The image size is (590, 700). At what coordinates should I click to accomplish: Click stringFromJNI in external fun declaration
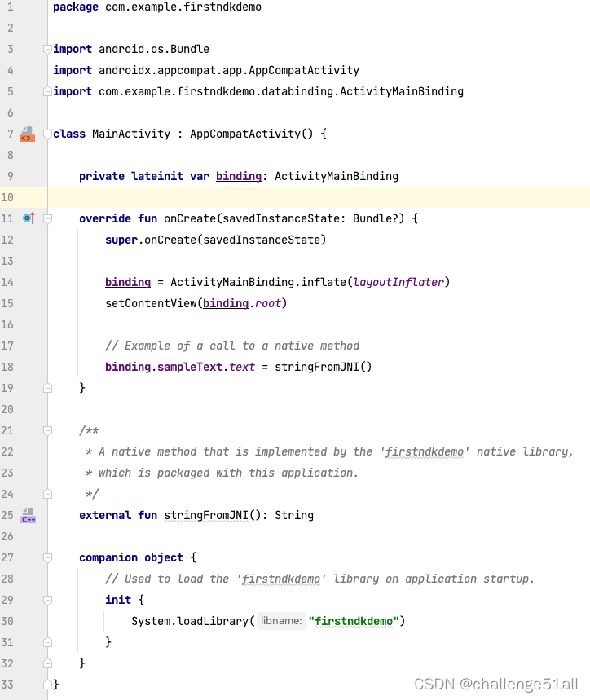click(206, 515)
